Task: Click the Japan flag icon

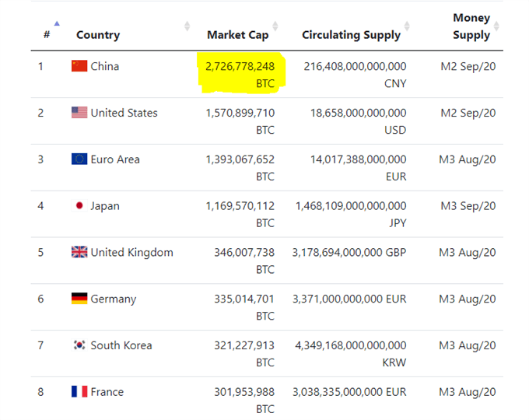Action: tap(79, 205)
